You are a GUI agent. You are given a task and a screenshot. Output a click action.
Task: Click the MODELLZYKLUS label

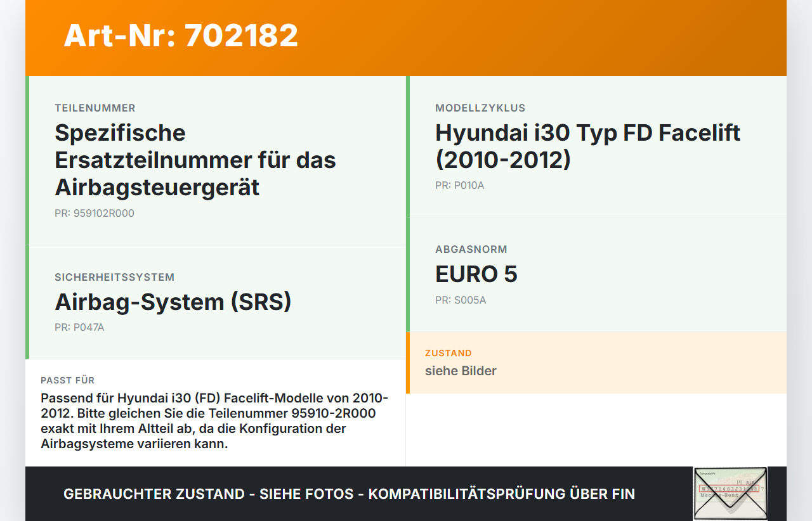pos(480,108)
